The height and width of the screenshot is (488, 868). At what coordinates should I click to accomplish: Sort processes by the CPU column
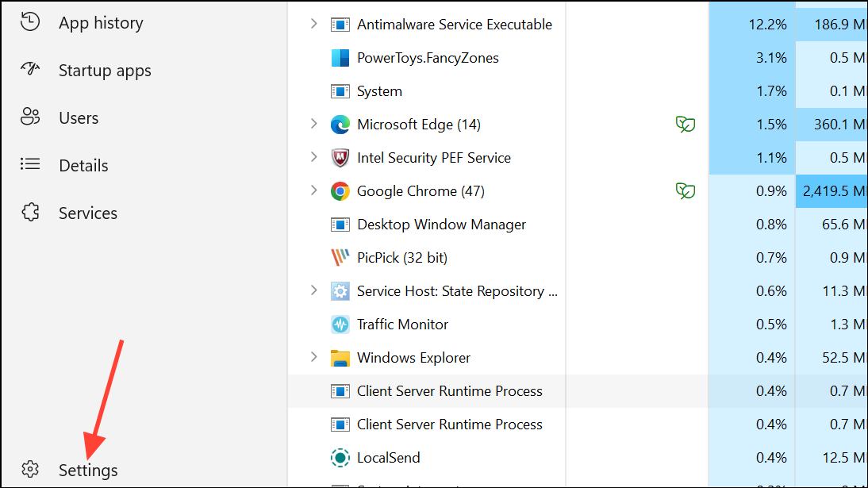pyautogui.click(x=750, y=4)
